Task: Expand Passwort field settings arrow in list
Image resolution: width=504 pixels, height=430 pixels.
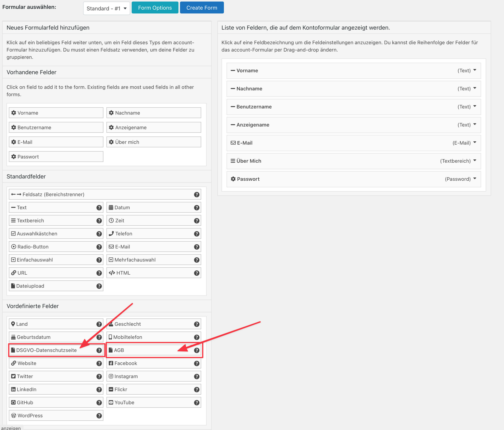Action: 475,179
